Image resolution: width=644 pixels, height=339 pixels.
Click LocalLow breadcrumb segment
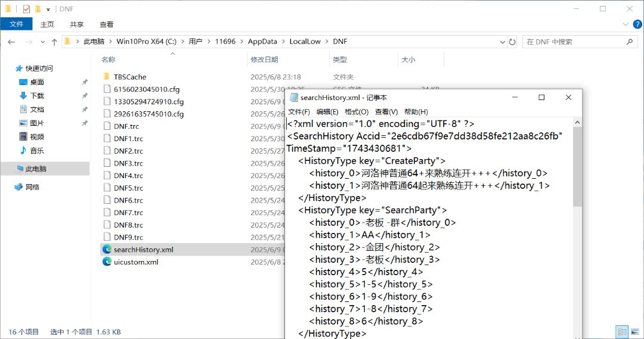tap(305, 42)
